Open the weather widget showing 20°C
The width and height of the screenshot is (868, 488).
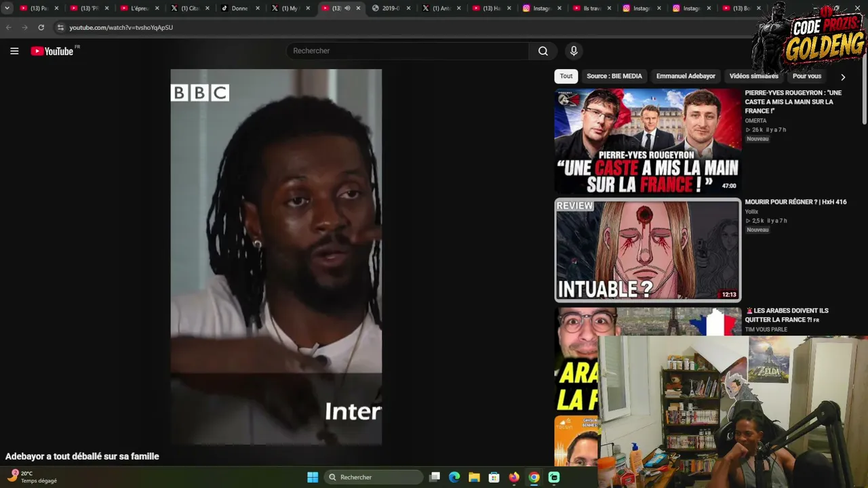(32, 476)
